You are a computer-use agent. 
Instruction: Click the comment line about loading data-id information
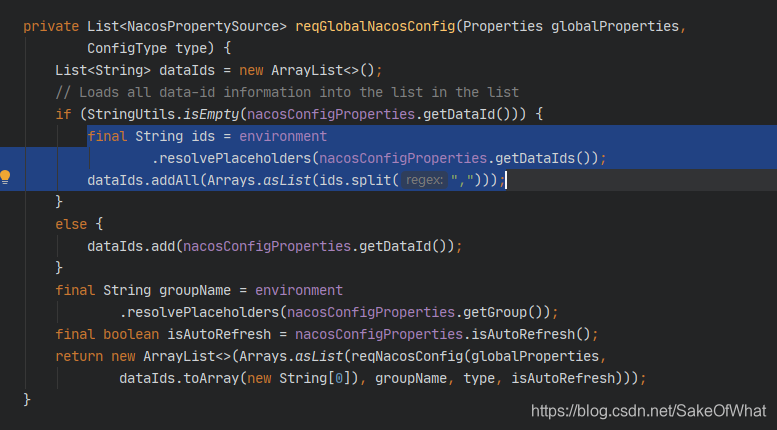(x=287, y=92)
